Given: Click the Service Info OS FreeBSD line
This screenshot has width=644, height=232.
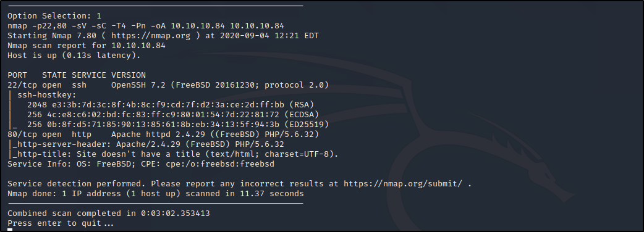Looking at the screenshot, I should click(141, 164).
